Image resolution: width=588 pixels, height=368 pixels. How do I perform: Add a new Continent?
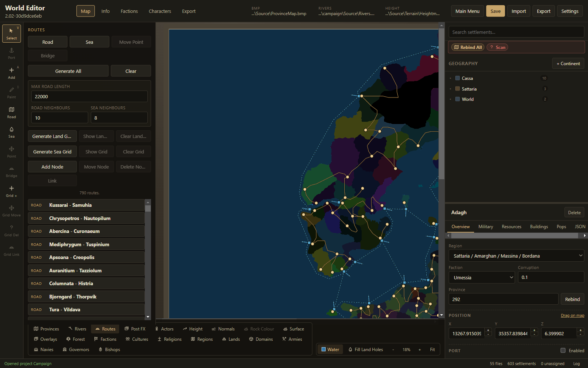[568, 63]
